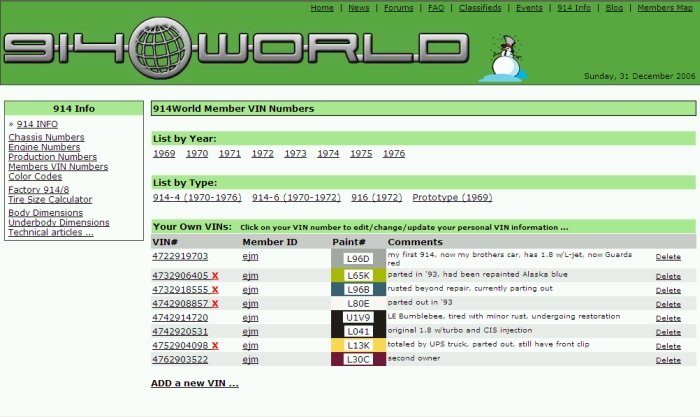Open Chassis Numbers sidebar link

[46, 137]
